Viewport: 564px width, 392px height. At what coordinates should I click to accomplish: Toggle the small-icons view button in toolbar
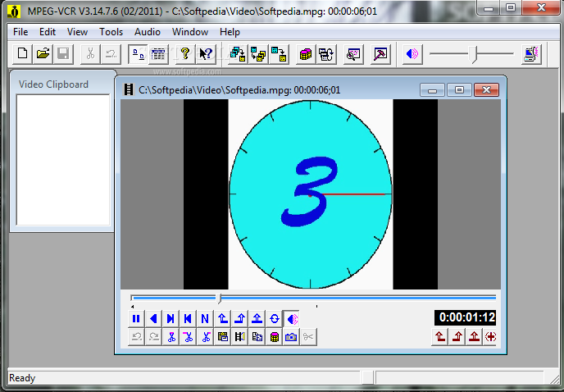click(138, 54)
